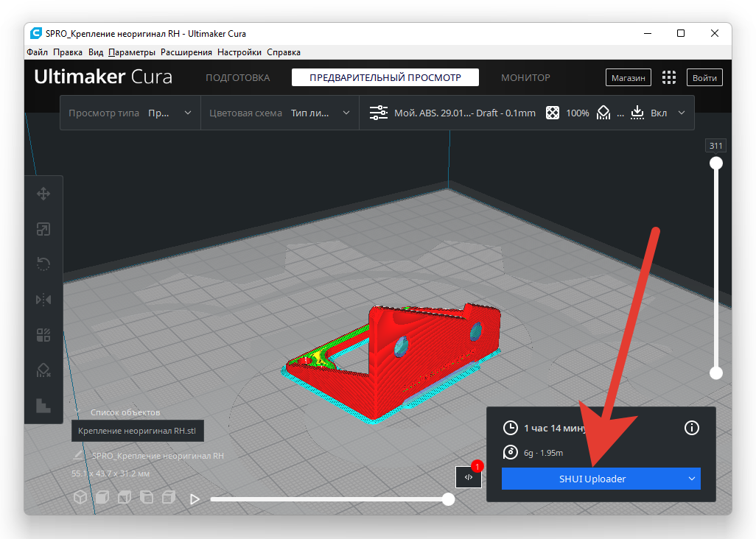This screenshot has height=539, width=756.
Task: Select the Mirror tool
Action: [43, 300]
